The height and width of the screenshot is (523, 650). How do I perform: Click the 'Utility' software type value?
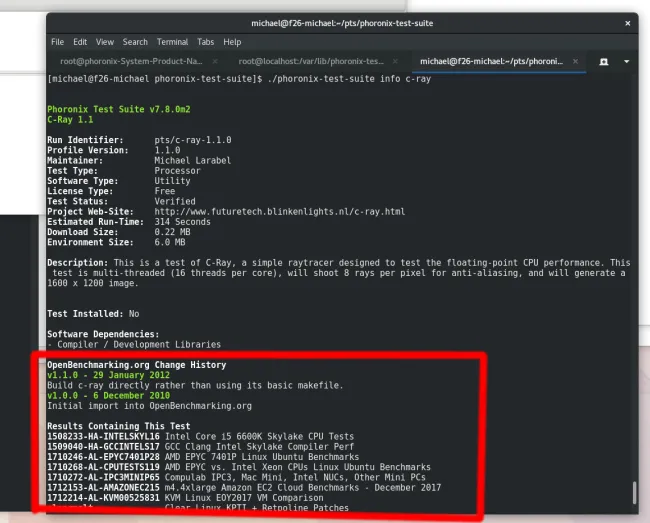(172, 181)
